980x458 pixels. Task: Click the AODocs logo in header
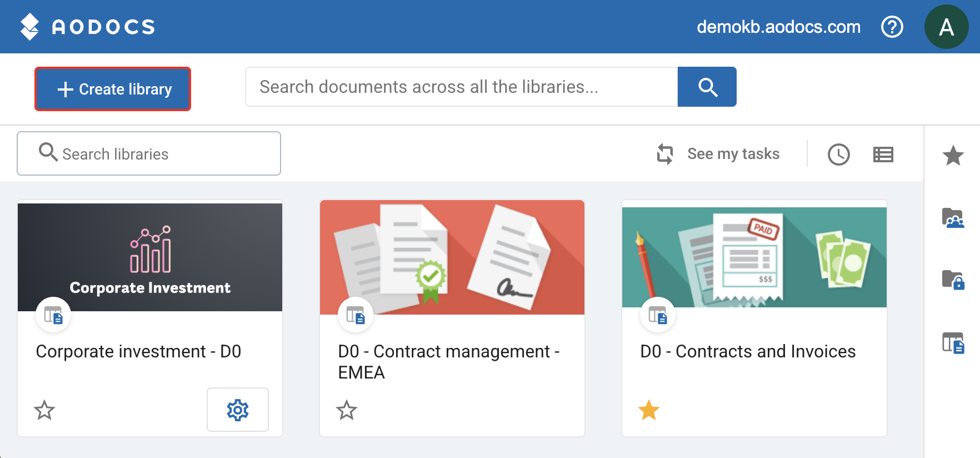tap(87, 27)
